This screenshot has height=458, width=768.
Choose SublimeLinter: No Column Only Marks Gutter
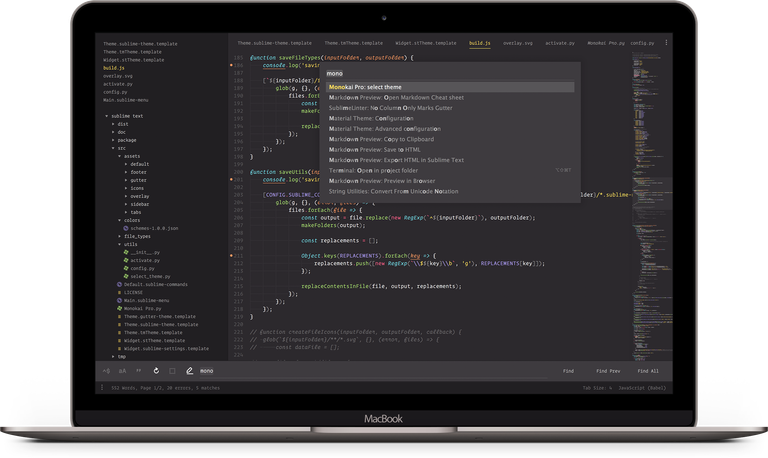tap(450, 108)
